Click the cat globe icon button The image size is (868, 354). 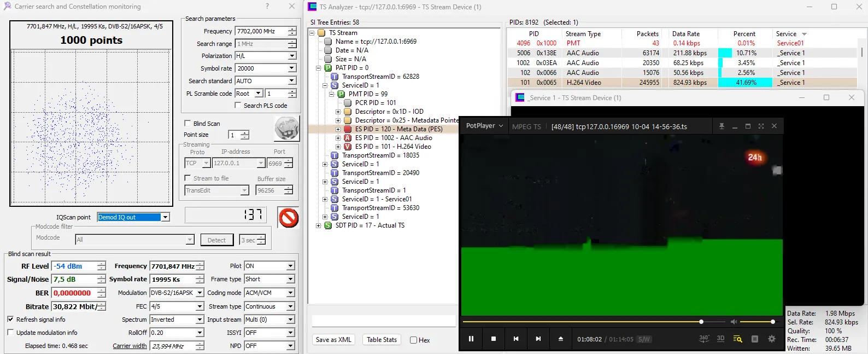pos(286,129)
